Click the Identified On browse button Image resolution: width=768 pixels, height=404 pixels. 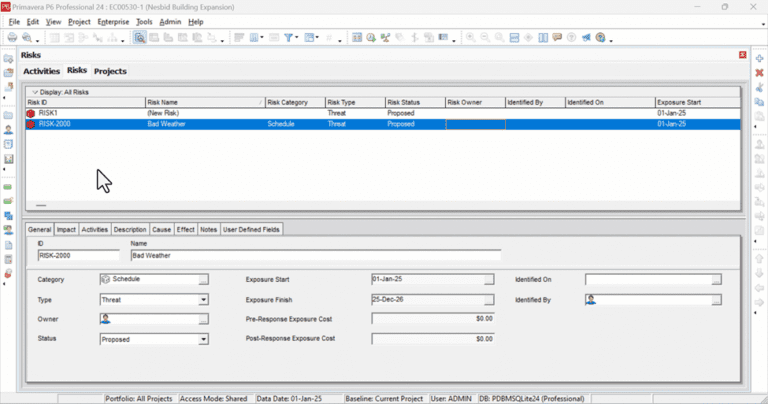[x=716, y=279]
